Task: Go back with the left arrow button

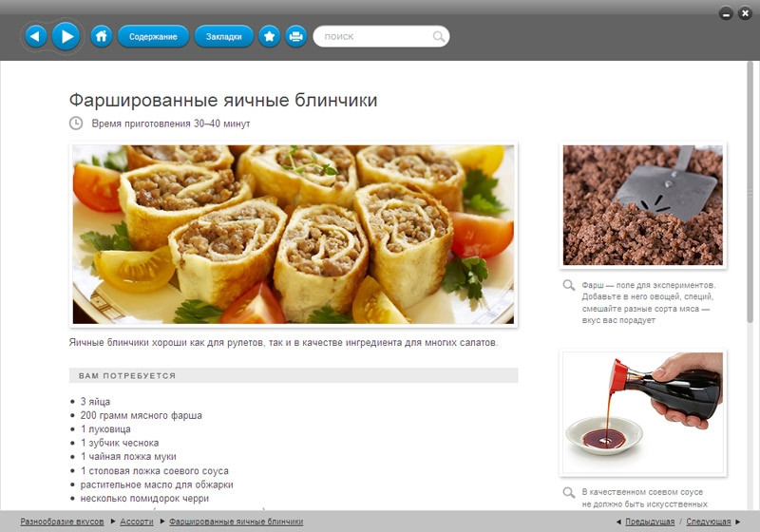Action: (35, 36)
